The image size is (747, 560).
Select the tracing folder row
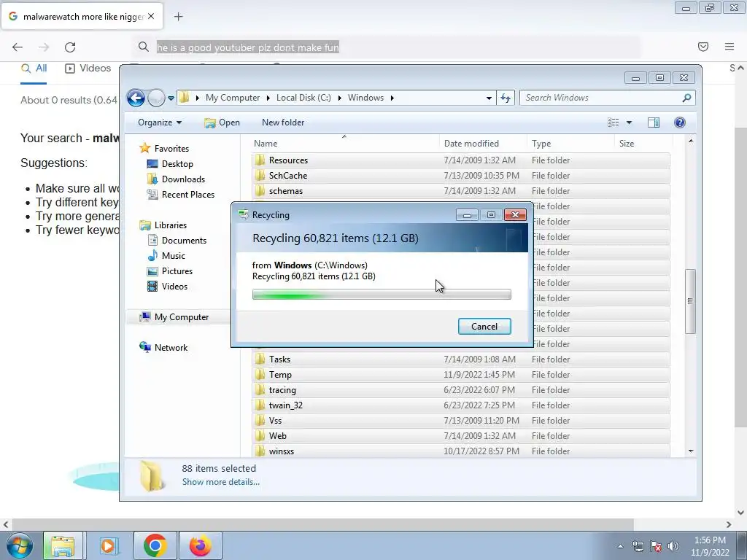coord(461,390)
